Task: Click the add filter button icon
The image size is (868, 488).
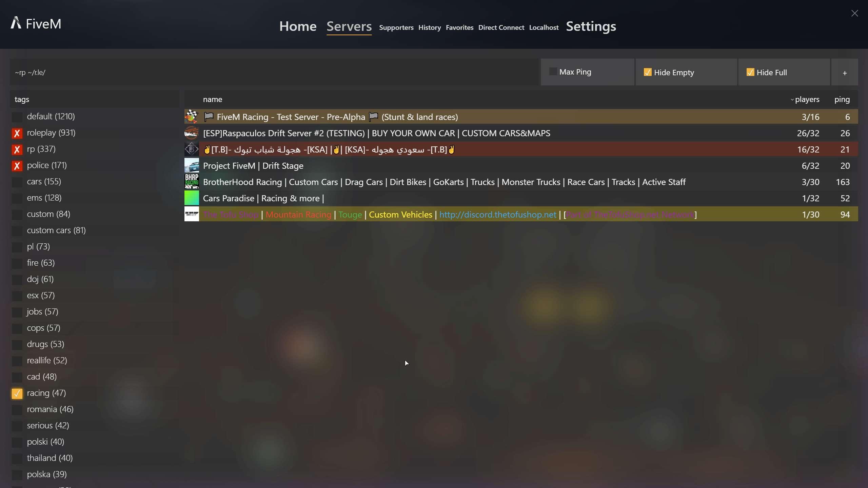Action: pyautogui.click(x=845, y=72)
